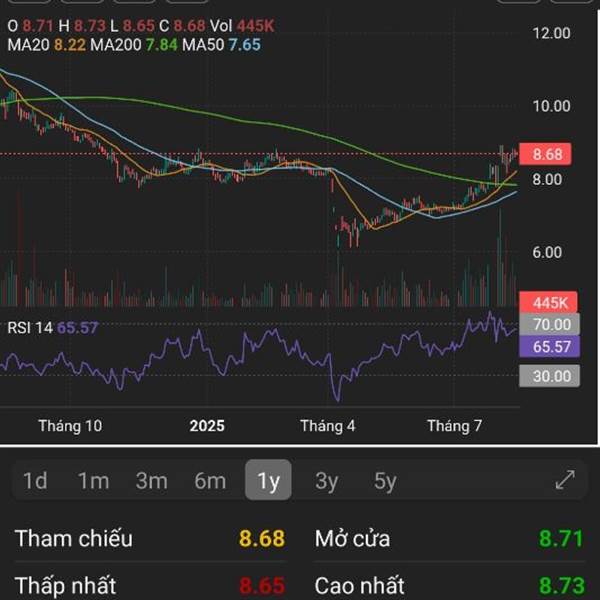Expand chart to fullscreen with arrows icon
The width and height of the screenshot is (600, 600).
coord(565,480)
